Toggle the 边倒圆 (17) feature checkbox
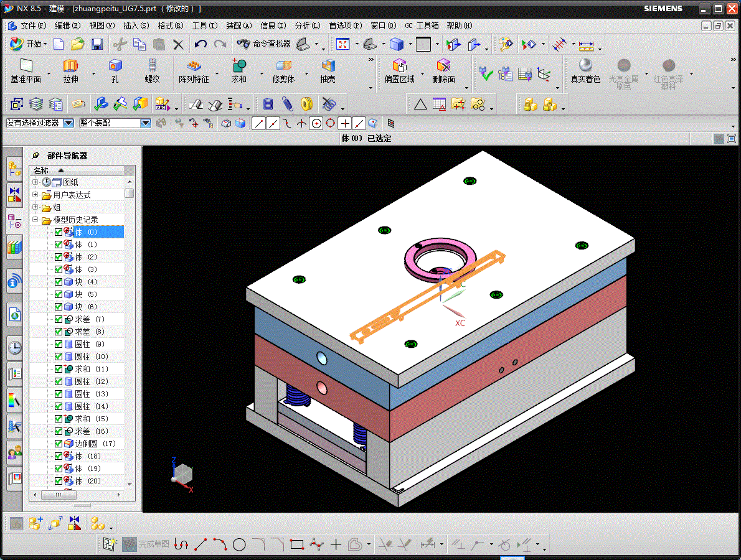741x560 pixels. point(59,444)
